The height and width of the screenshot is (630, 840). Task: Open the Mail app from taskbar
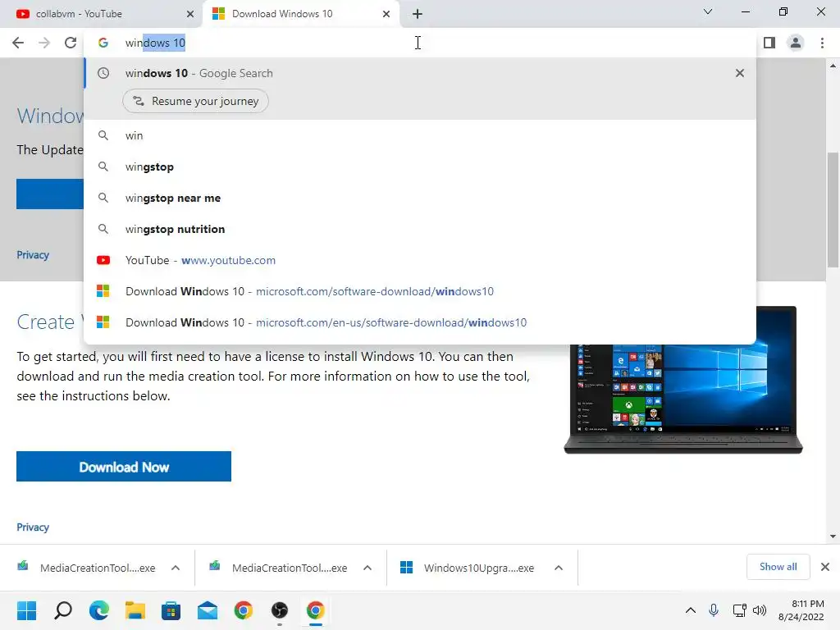point(208,610)
